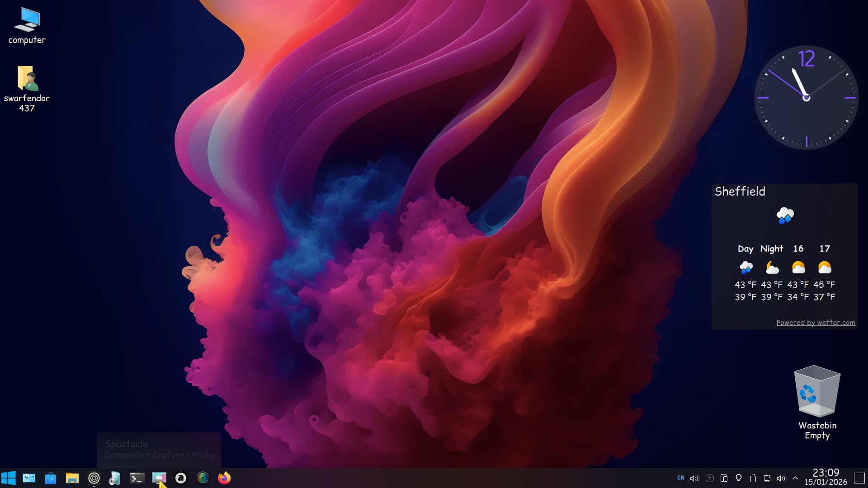Open the Discover store bag icon
This screenshot has width=868, height=488.
coord(51,478)
